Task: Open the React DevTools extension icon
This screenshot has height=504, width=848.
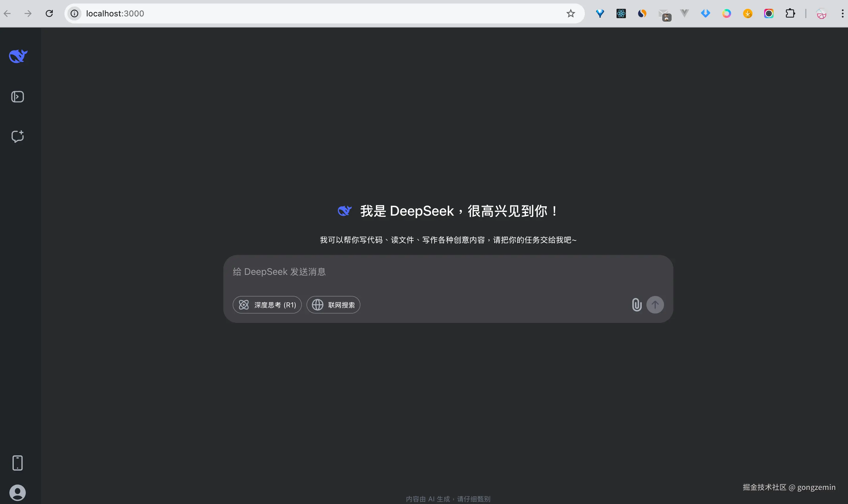Action: (x=621, y=13)
